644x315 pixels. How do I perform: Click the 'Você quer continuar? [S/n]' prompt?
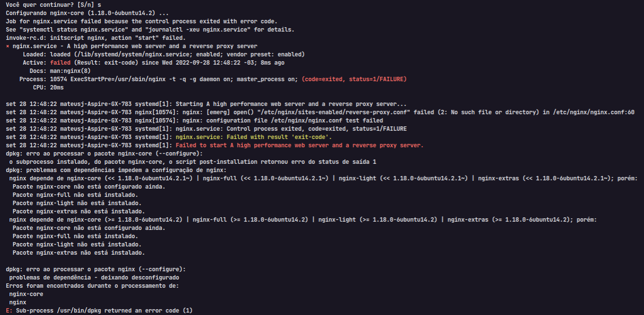point(49,5)
